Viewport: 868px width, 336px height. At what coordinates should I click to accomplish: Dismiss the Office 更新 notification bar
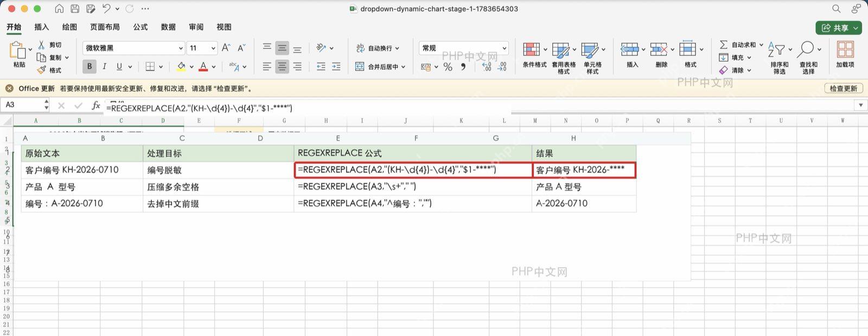click(9, 88)
